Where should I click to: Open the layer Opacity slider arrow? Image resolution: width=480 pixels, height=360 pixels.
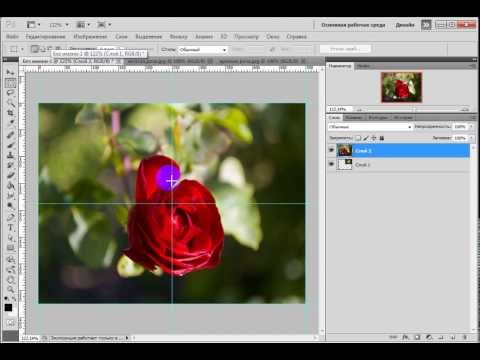click(471, 127)
